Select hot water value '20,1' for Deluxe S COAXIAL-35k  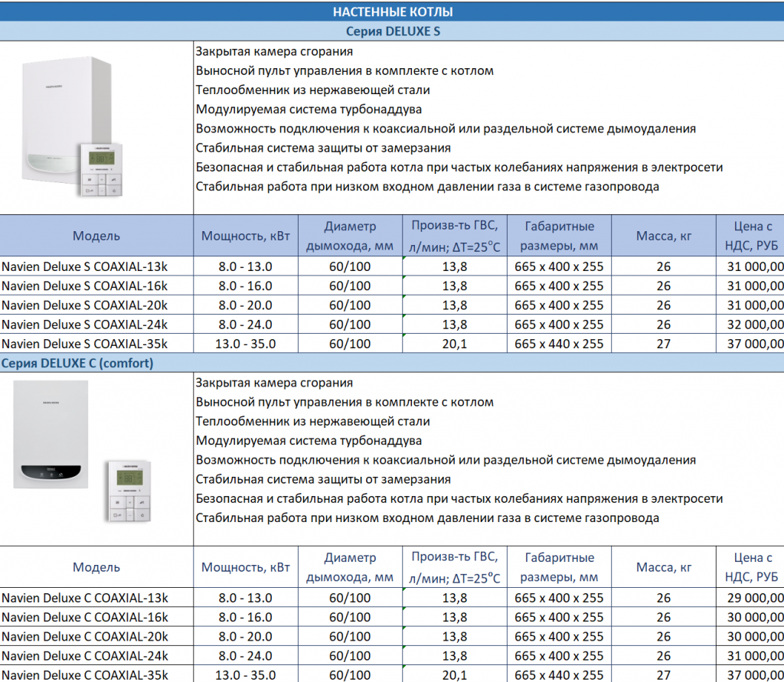tap(455, 344)
